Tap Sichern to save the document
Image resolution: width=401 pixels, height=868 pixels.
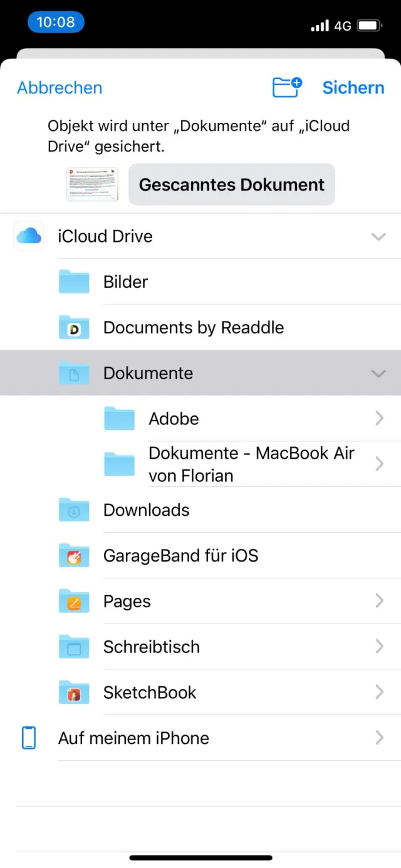click(353, 88)
